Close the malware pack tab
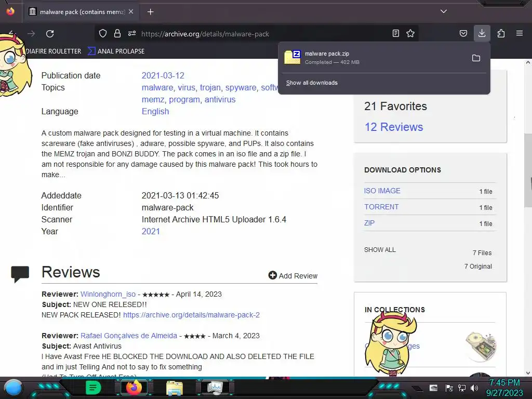Viewport: 532px width, 399px height. coord(131,11)
